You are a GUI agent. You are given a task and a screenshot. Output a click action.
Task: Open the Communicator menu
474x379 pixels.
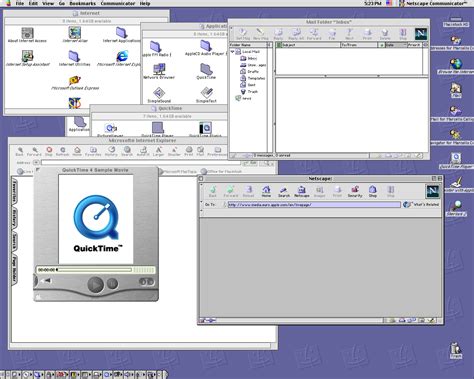(x=118, y=3)
